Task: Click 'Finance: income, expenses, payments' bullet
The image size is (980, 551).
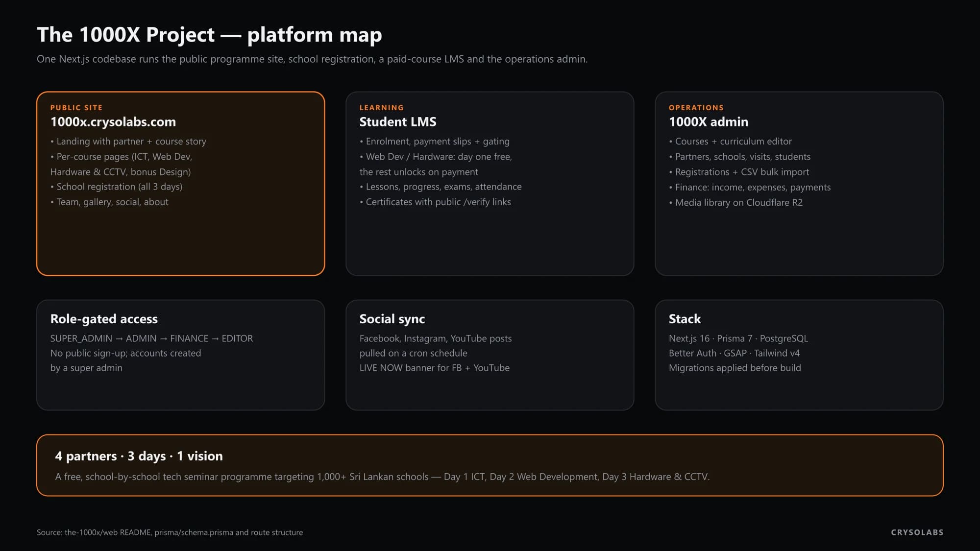Action: tap(750, 187)
